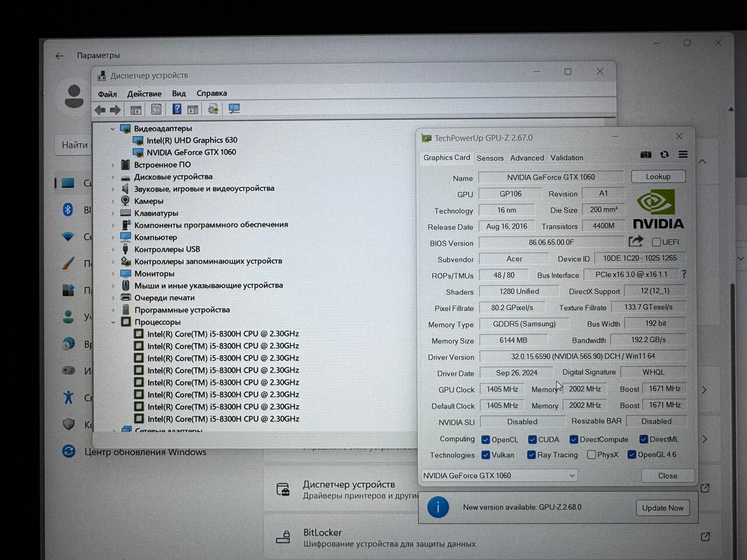Toggle the UEFI checkbox

[x=656, y=242]
